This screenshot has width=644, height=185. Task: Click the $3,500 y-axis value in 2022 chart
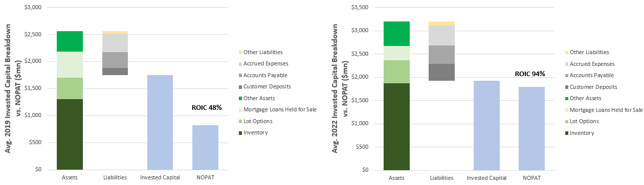359,8
